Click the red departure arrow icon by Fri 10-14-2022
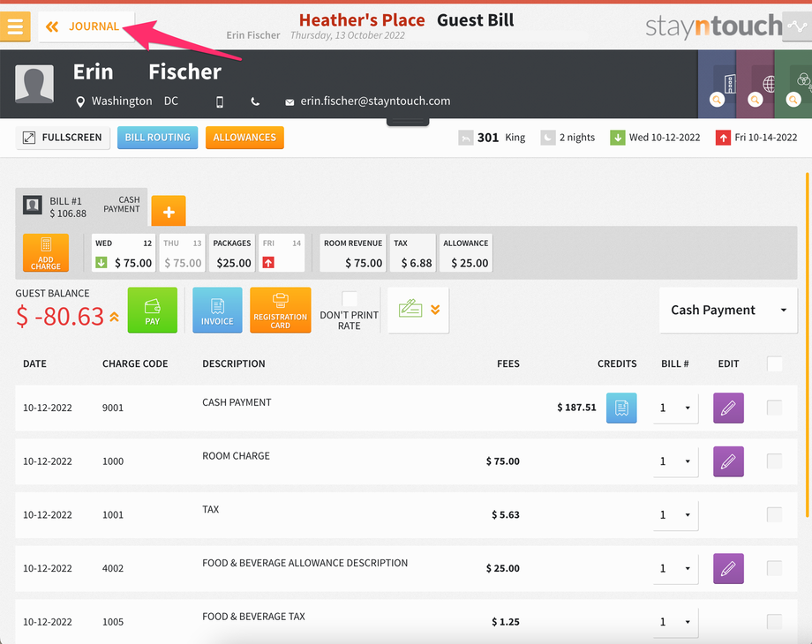This screenshot has width=812, height=644. [722, 138]
